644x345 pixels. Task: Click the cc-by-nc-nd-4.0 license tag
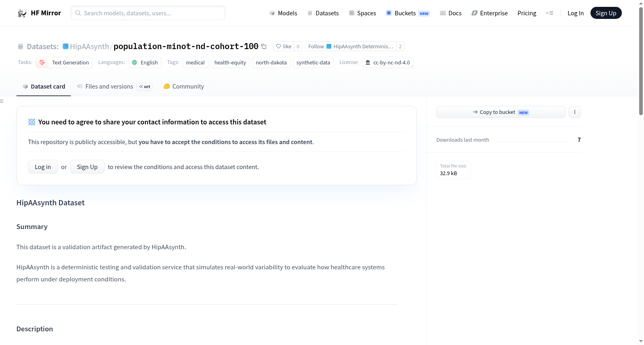(388, 62)
